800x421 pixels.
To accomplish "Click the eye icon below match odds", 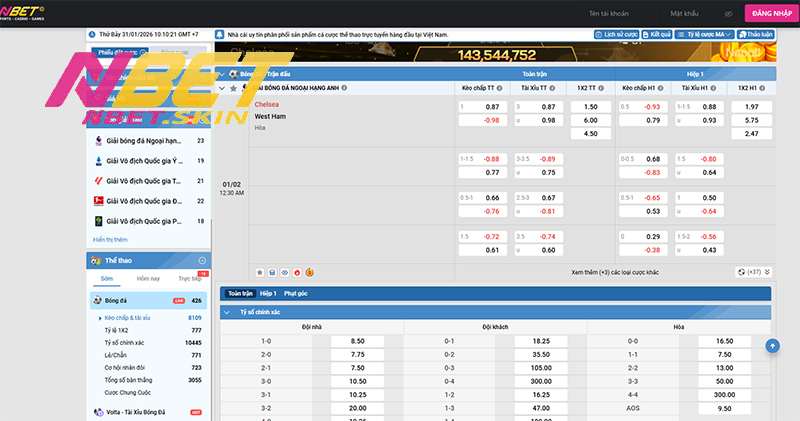I will (284, 271).
